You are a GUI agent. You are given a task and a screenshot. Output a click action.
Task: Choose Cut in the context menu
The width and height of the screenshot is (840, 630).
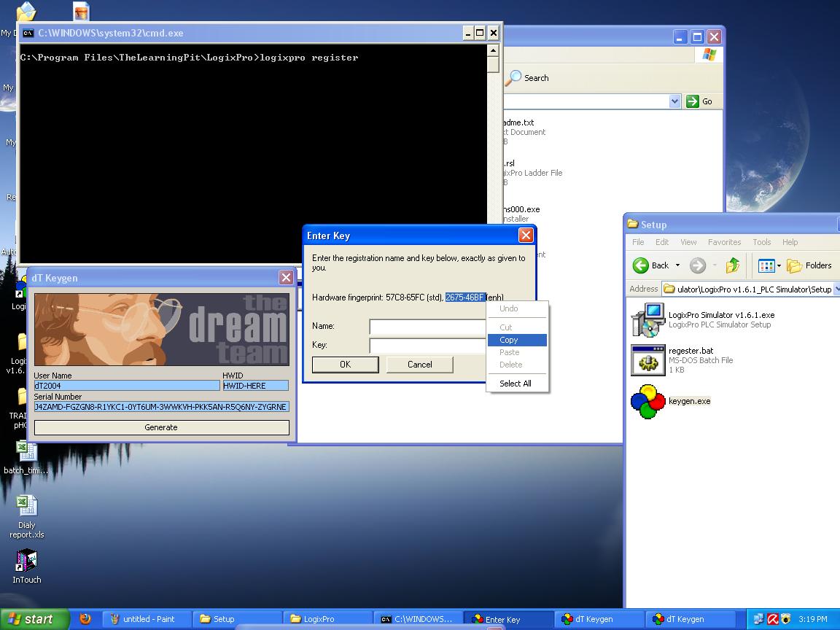517,327
